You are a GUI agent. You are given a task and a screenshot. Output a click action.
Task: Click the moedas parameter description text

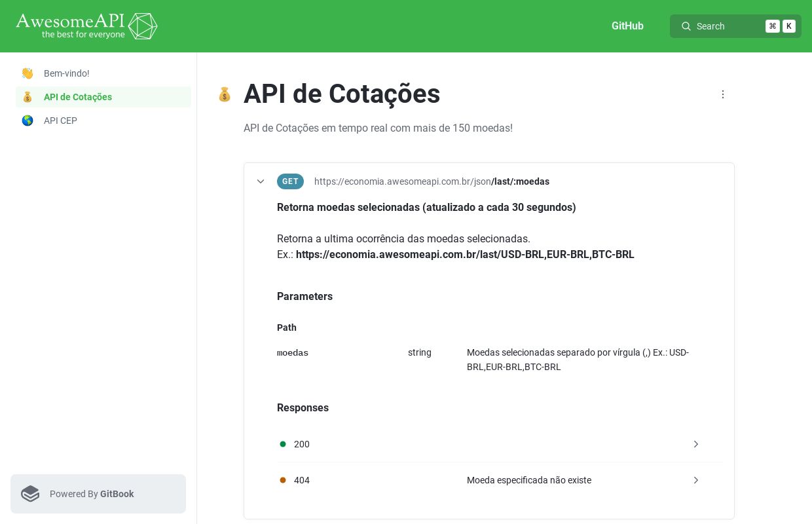click(578, 360)
